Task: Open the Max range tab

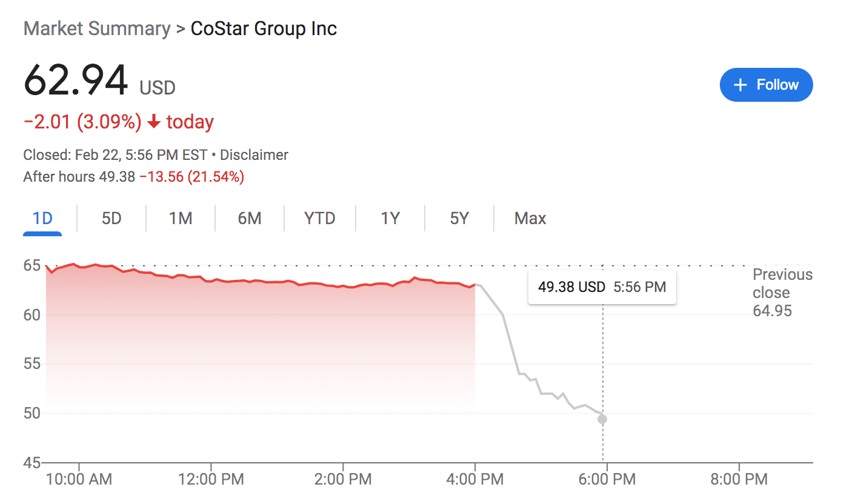Action: (x=530, y=218)
